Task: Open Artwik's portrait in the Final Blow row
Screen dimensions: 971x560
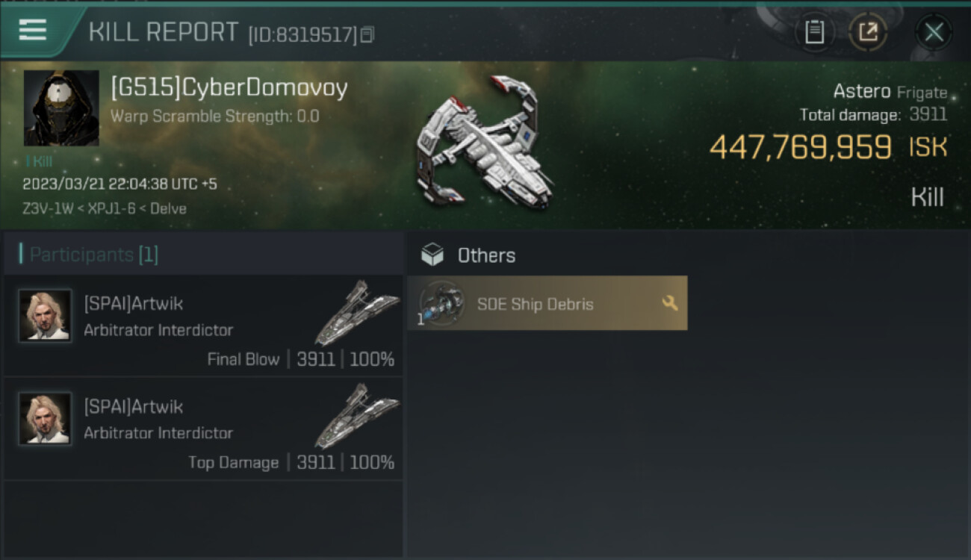Action: 45,316
